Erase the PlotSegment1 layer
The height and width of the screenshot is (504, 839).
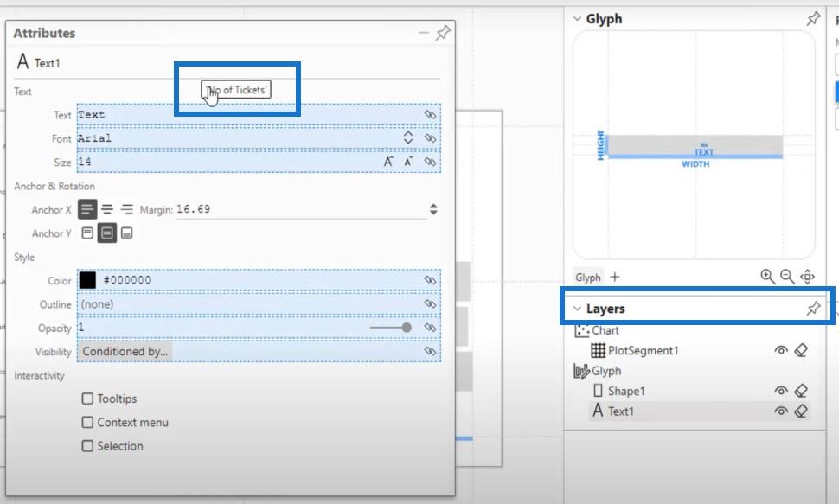click(801, 350)
